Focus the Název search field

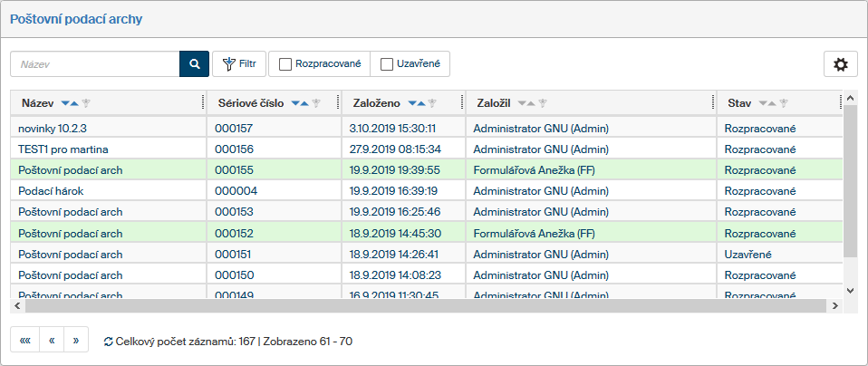coord(95,64)
